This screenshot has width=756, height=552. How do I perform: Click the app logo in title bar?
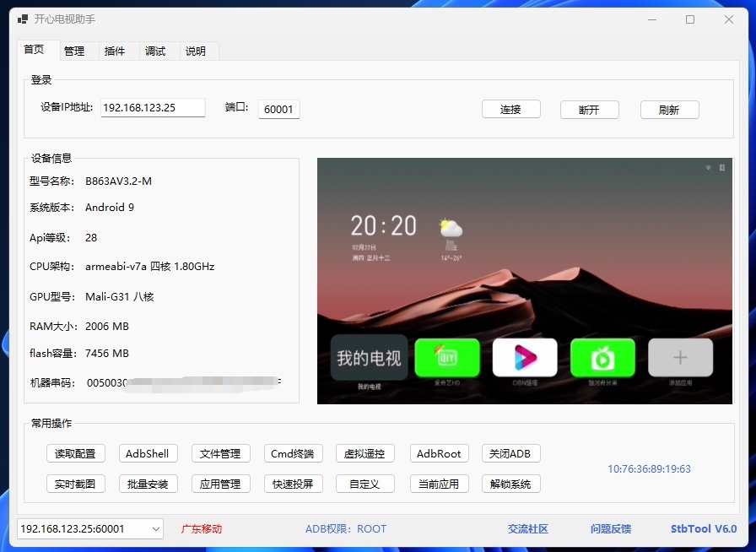point(23,19)
